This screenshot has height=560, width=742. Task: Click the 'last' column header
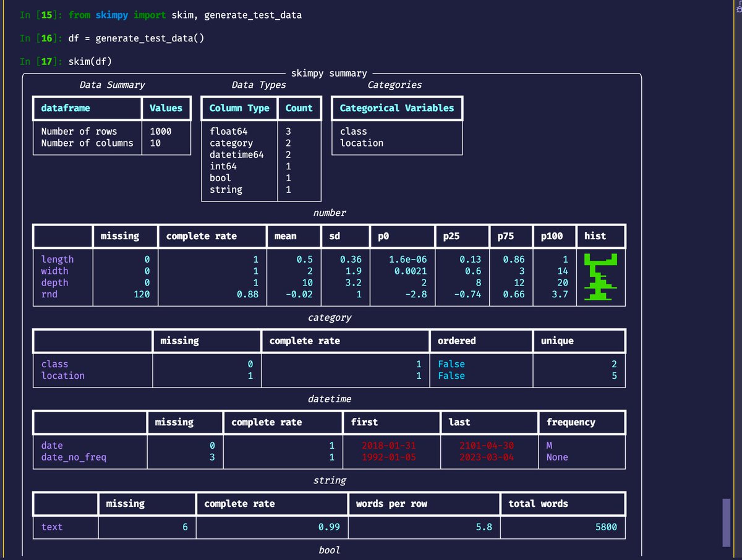pyautogui.click(x=459, y=422)
